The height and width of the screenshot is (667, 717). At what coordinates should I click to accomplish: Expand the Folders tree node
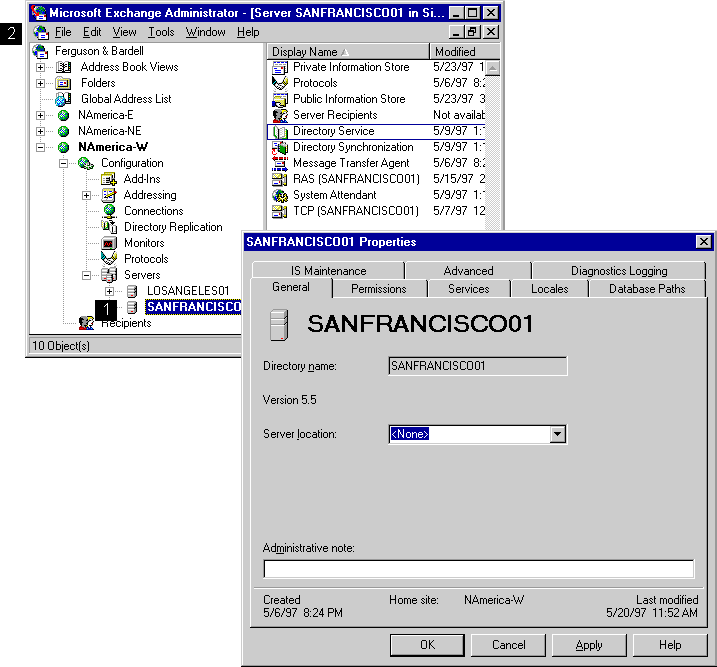(x=41, y=83)
